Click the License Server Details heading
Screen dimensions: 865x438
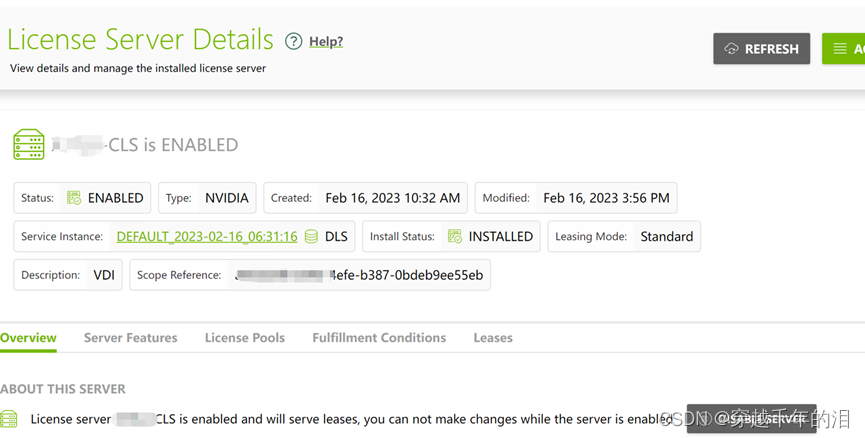coord(140,40)
